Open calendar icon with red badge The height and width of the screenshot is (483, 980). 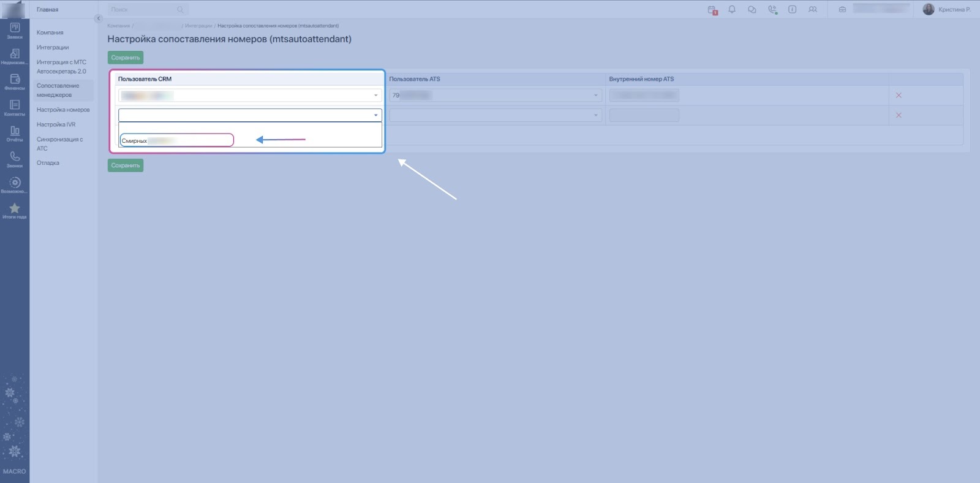point(712,10)
